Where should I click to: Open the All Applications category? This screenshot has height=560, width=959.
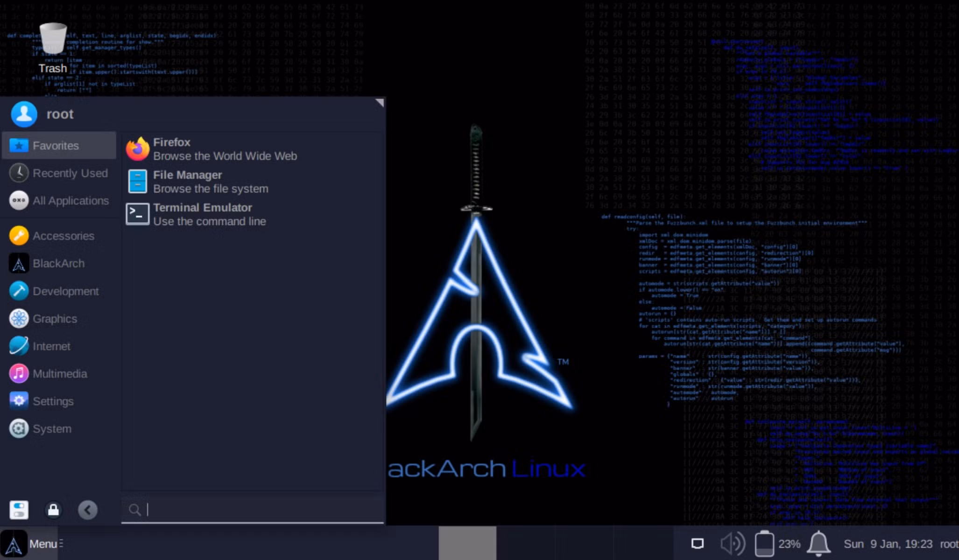[x=59, y=201]
